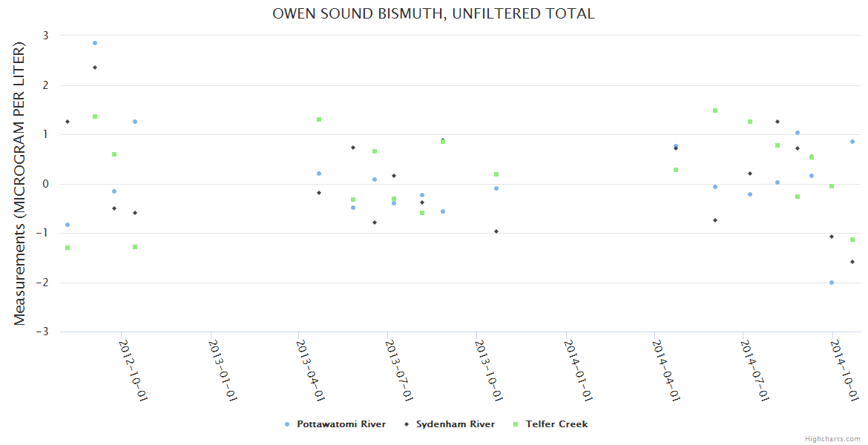Click the topmost black Sydenham diamond near 2.35
This screenshot has width=868, height=445.
(x=95, y=67)
